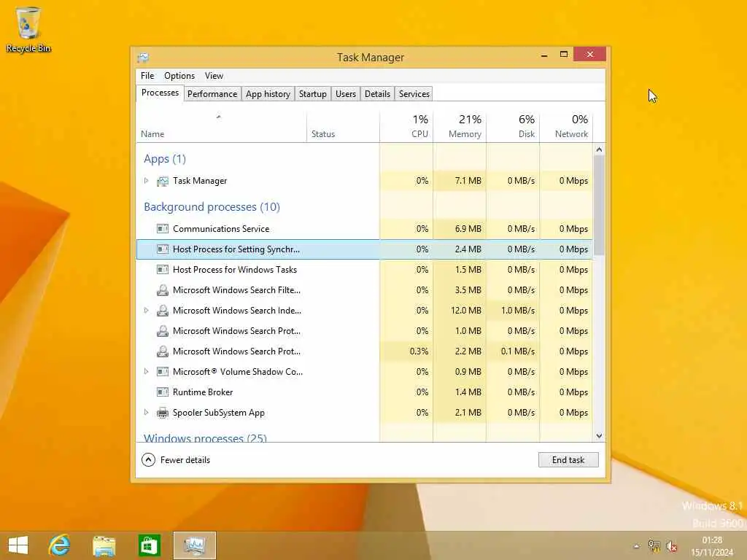Click the Microsoft Volume Shadow Co... icon

(163, 371)
